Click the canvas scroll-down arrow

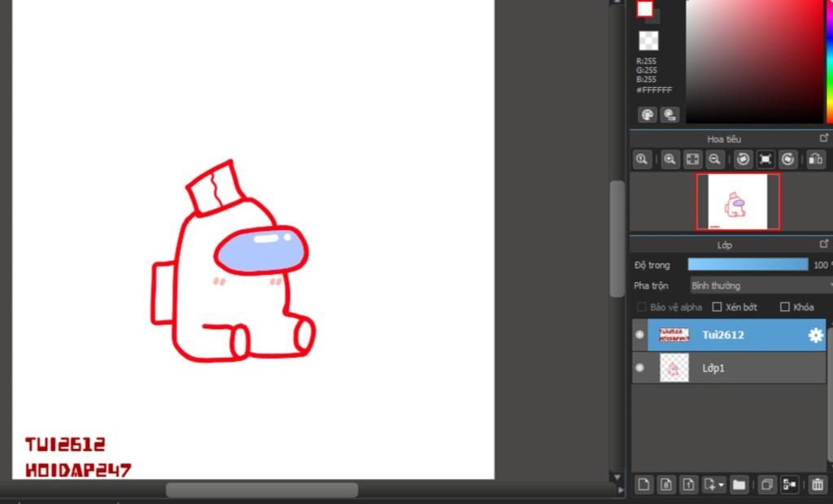pos(617,477)
